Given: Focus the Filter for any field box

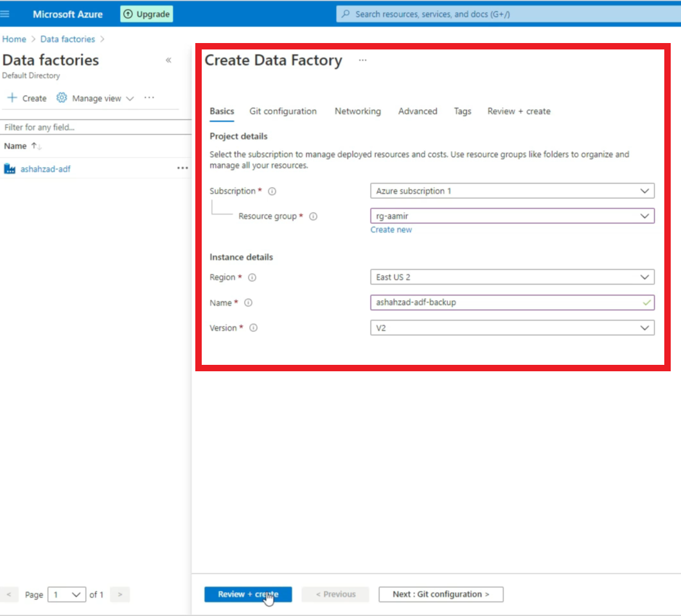Looking at the screenshot, I should click(x=96, y=127).
